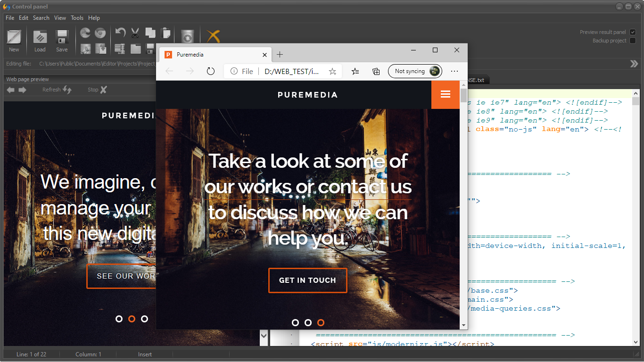Click the Not syncing profile button
Screen dimensions: 644x362
pos(415,71)
